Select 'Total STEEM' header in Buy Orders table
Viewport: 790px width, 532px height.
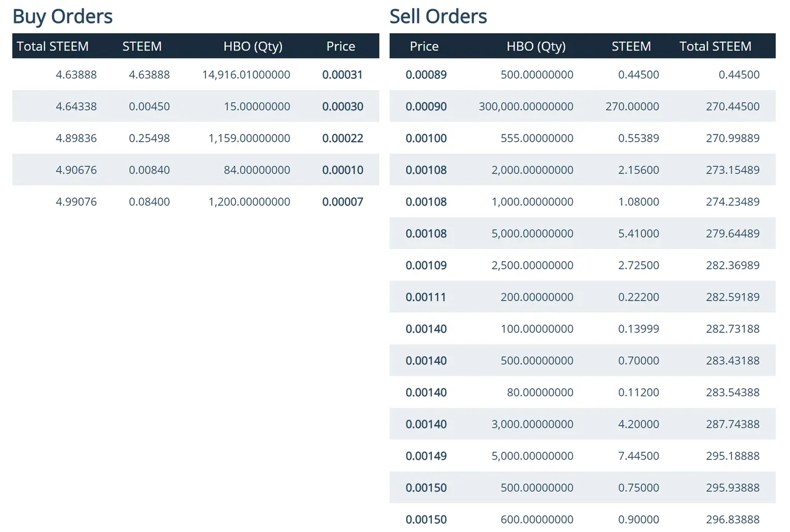pos(52,46)
